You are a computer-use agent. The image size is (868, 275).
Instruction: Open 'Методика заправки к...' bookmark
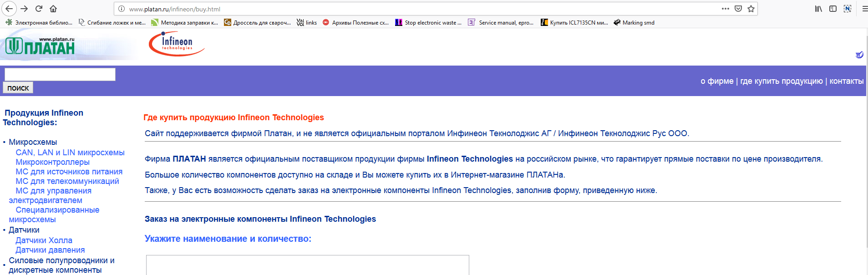pyautogui.click(x=185, y=22)
